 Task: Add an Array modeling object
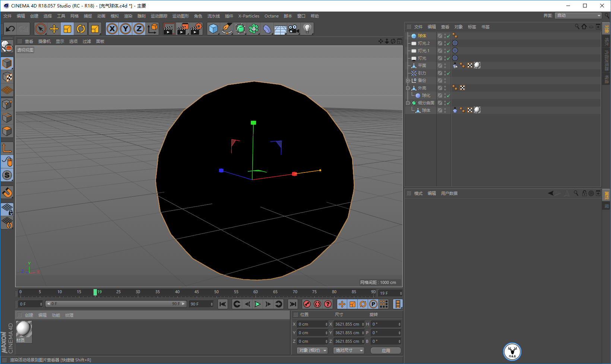(x=254, y=29)
